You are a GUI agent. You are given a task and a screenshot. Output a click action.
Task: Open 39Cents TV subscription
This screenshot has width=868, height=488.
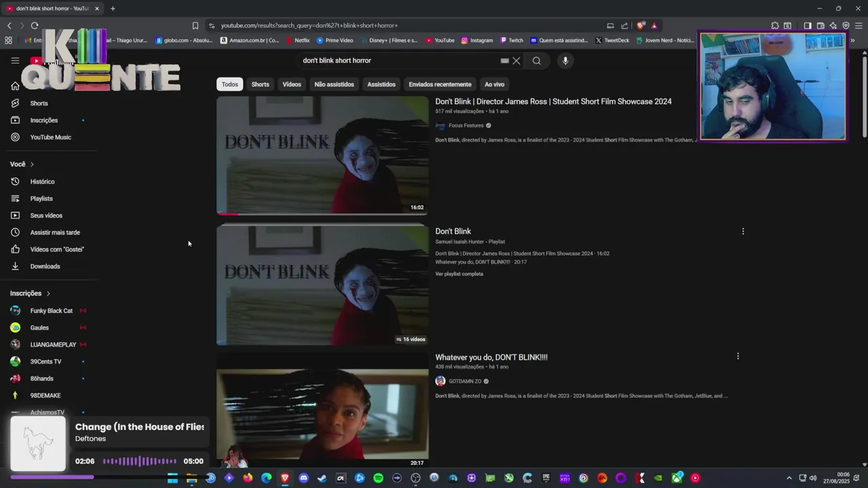45,361
